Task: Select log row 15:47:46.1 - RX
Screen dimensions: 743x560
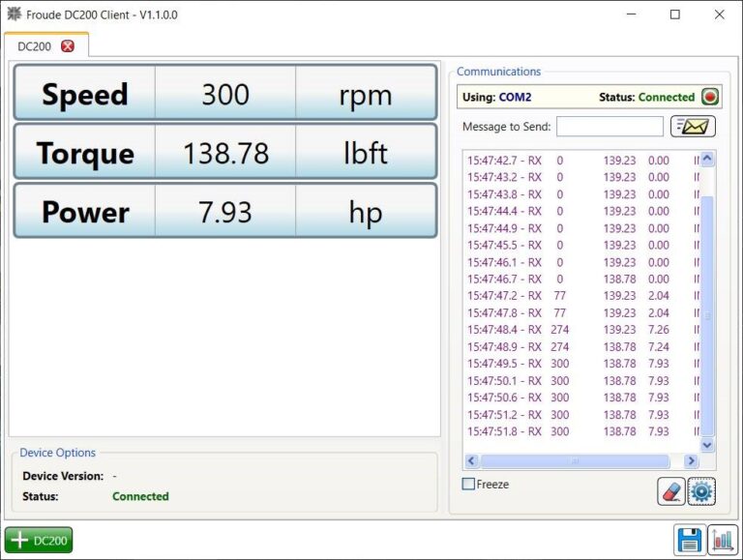Action: click(x=581, y=262)
